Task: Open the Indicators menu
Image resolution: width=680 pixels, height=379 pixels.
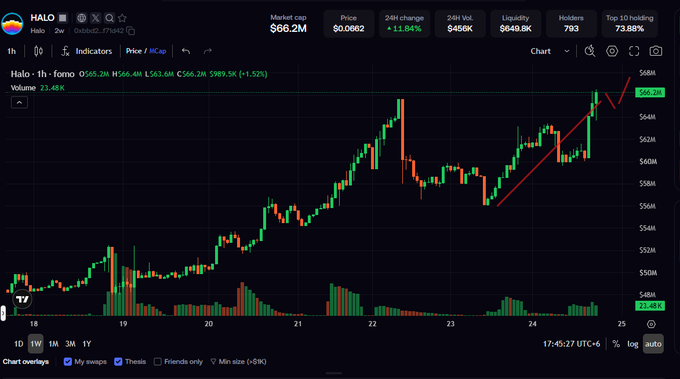Action: pyautogui.click(x=94, y=51)
